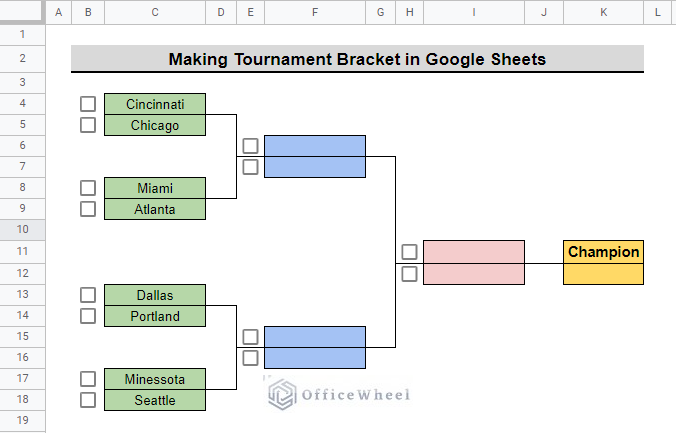Tick the upper checkbox beside the pink final cell
Image resolution: width=676 pixels, height=433 pixels.
410,252
